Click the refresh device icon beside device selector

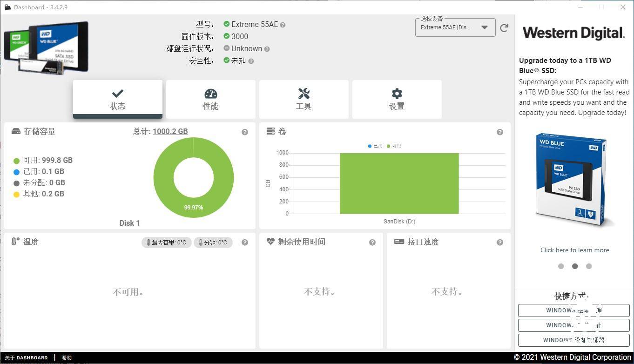point(504,27)
